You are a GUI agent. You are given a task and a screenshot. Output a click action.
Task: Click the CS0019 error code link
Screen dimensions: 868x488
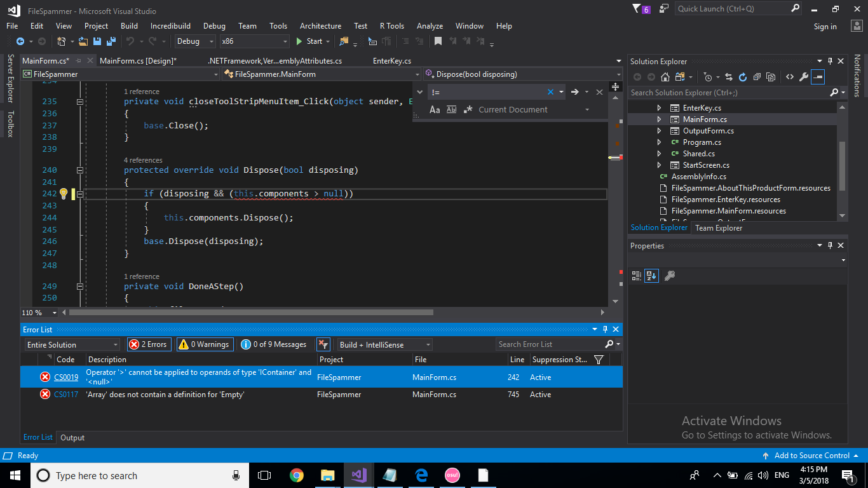click(x=66, y=377)
